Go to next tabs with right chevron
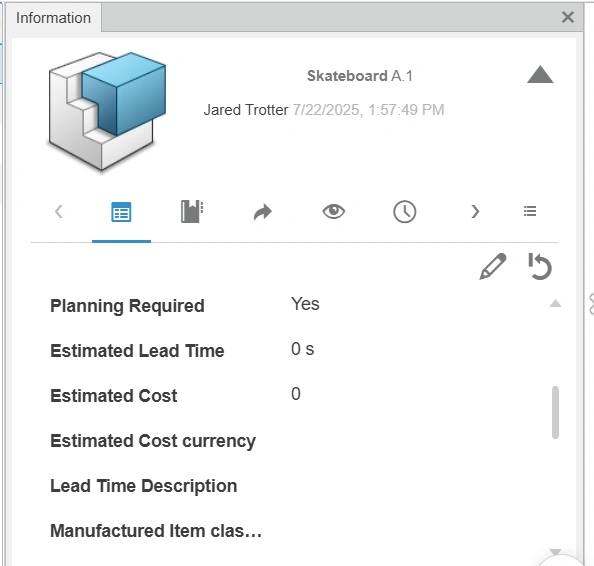594x566 pixels. click(475, 211)
